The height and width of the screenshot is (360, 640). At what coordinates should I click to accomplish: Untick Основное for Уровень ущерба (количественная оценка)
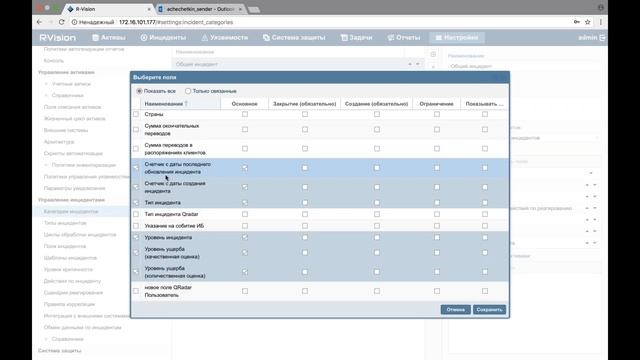pos(245,272)
